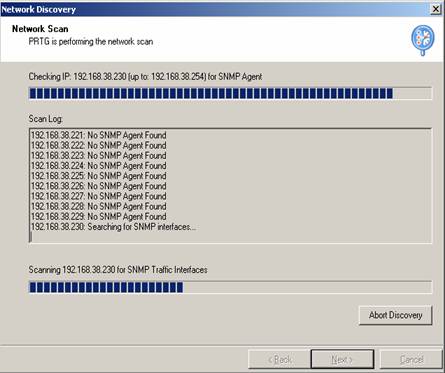This screenshot has height=373, width=445.
Task: Click the greyed-out Back button
Action: click(279, 359)
